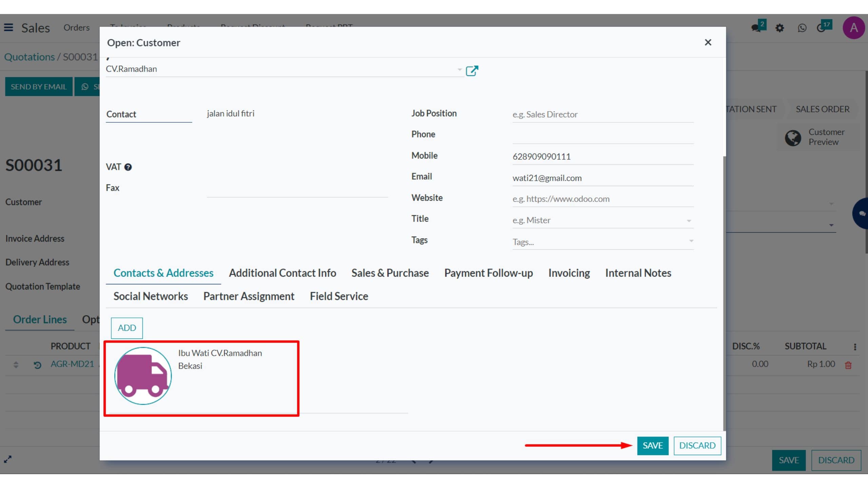
Task: Click the background quotation SAVE button
Action: [789, 460]
